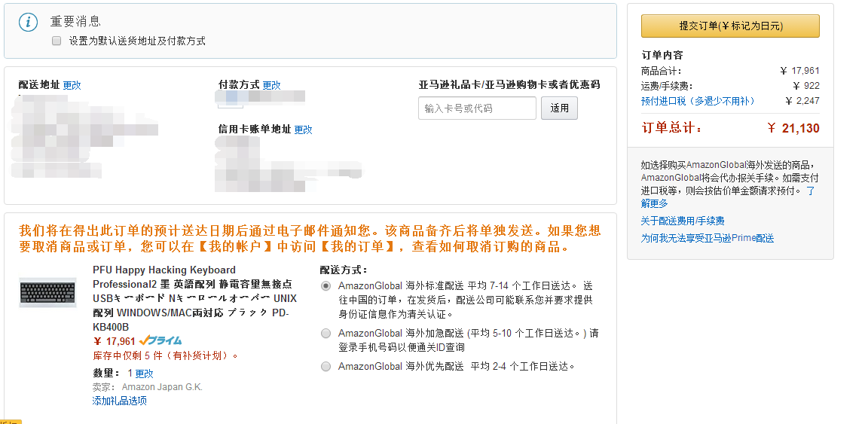Open 为何我无法享受亚马逊Prime配送 link
The width and height of the screenshot is (868, 424).
(708, 238)
